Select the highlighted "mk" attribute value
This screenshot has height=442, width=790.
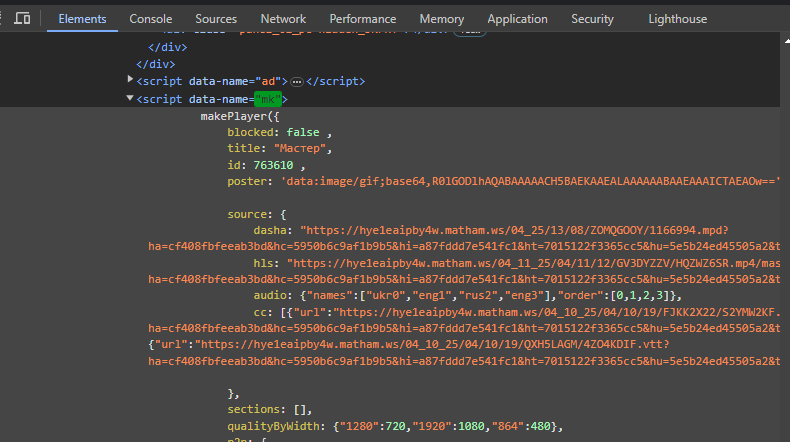268,99
